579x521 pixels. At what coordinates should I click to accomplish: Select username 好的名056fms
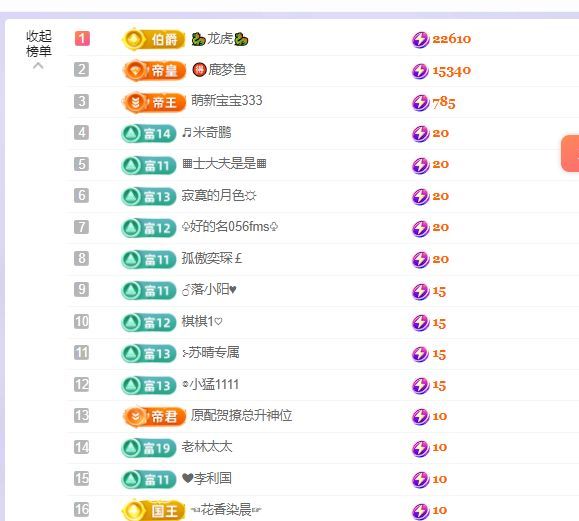coord(230,226)
